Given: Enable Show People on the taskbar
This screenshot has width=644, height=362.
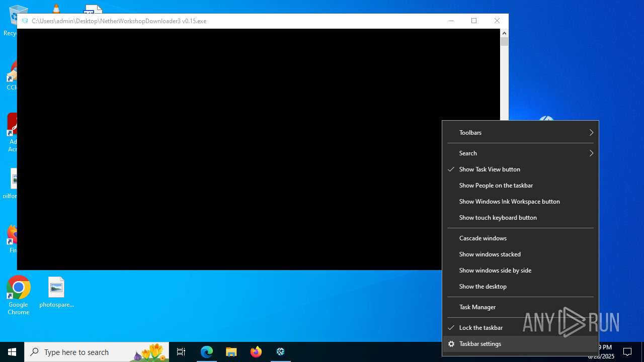Looking at the screenshot, I should tap(520, 186).
